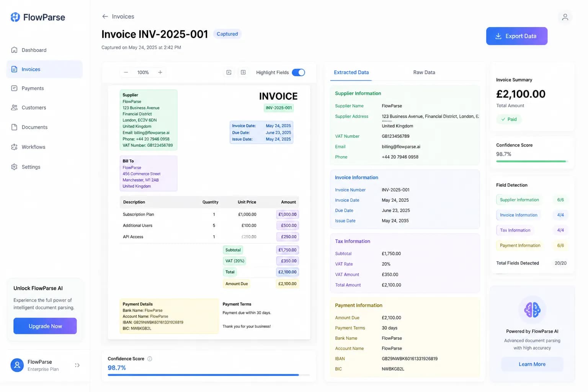This screenshot has height=392, width=588.
Task: Click the £500.00 Additional Users amount
Action: [287, 225]
